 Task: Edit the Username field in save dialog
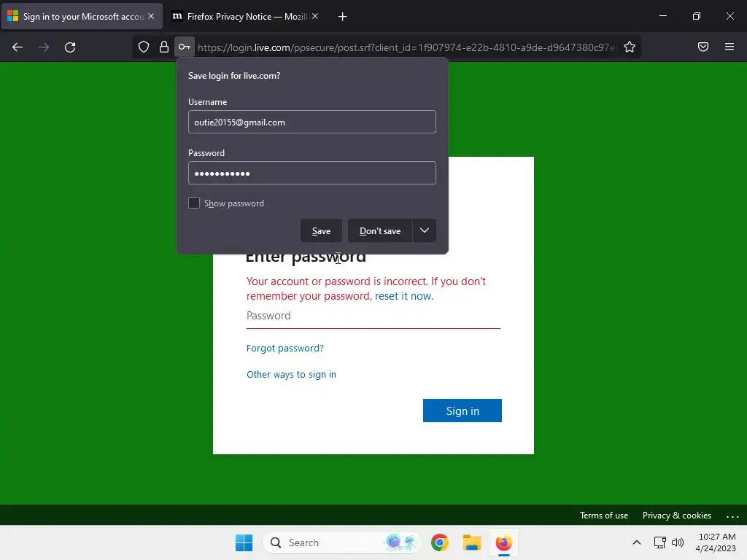tap(312, 122)
